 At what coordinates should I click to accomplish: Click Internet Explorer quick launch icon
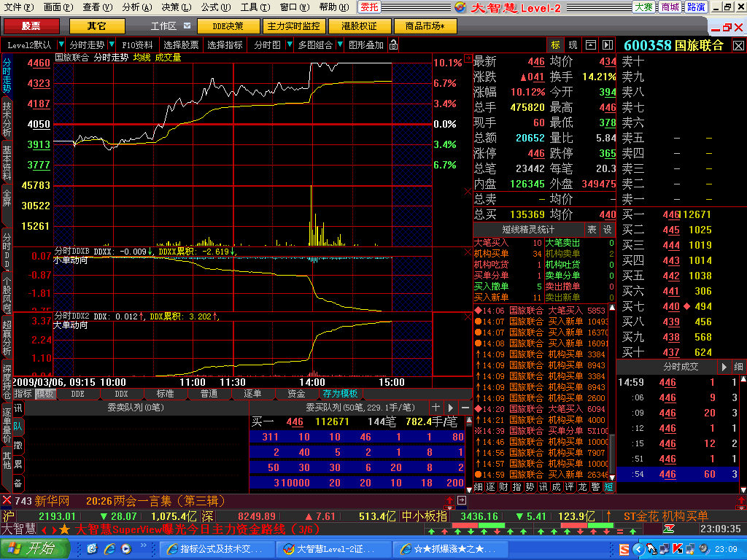(109, 549)
